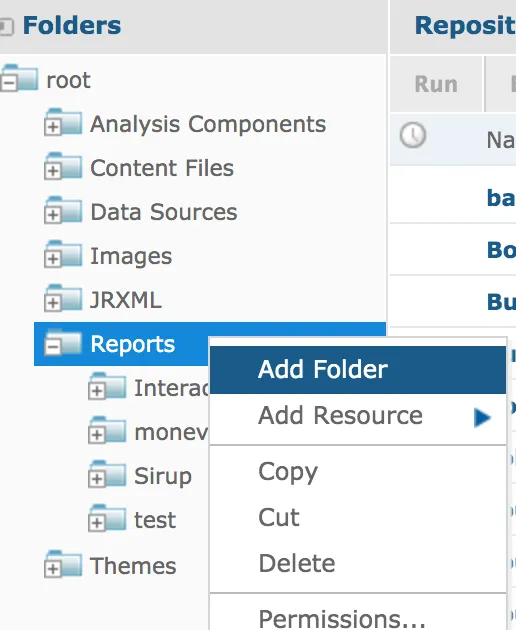Screen dimensions: 516x630
Task: Open the Add Resource submenu
Action: pos(358,416)
